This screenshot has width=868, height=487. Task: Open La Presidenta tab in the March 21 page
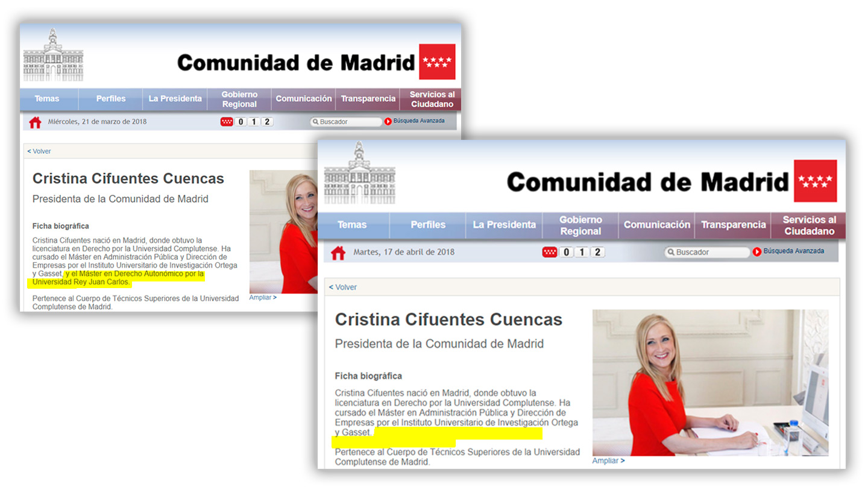point(175,99)
